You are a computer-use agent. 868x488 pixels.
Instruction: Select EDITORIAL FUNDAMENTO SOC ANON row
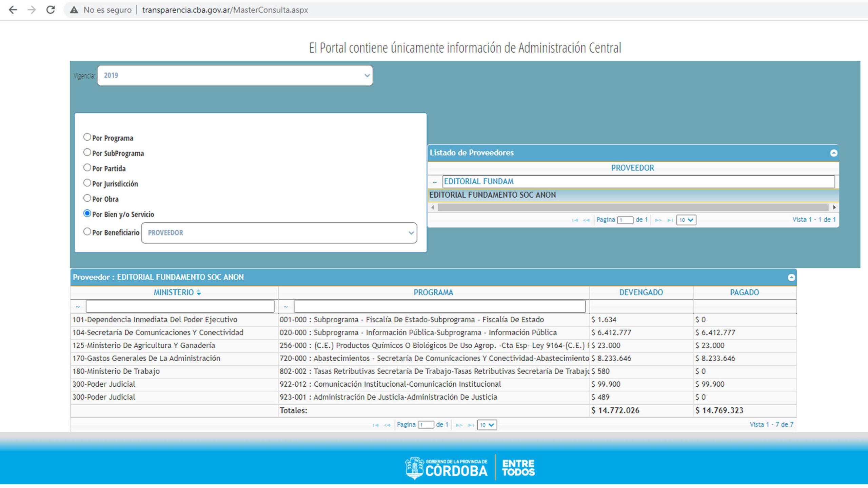492,195
